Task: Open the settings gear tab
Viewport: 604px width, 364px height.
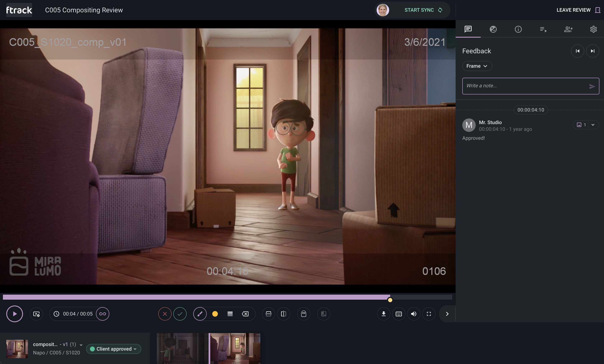Action: pos(593,29)
